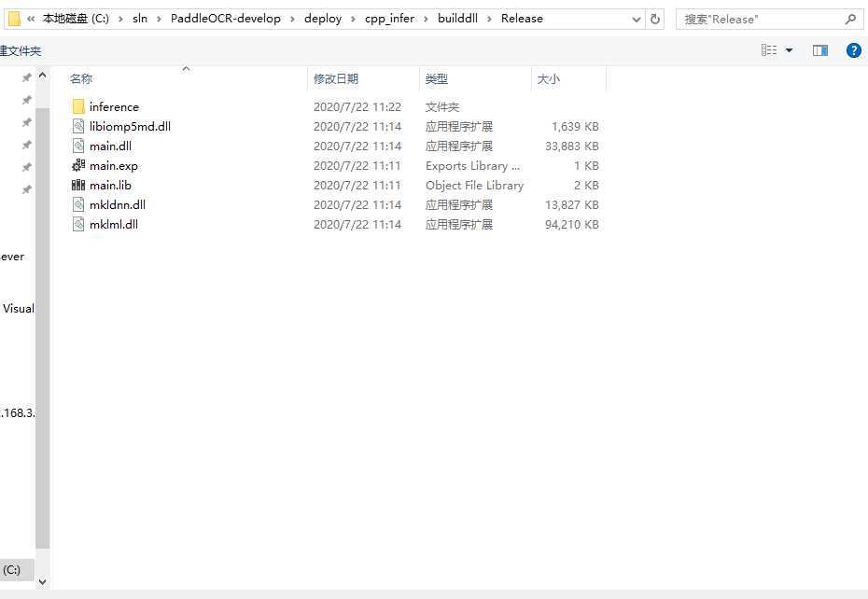Select file name mklml.dll
Screen dimensions: 868x599
(114, 224)
